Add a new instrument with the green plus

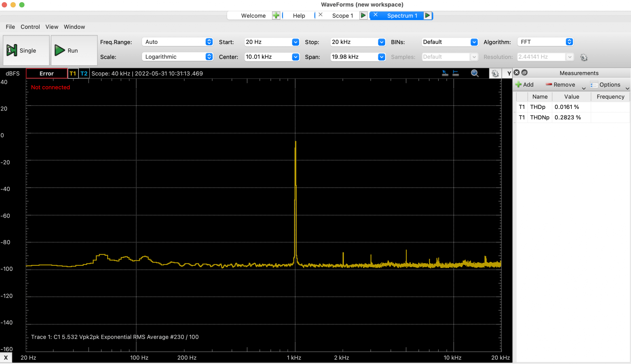[276, 15]
